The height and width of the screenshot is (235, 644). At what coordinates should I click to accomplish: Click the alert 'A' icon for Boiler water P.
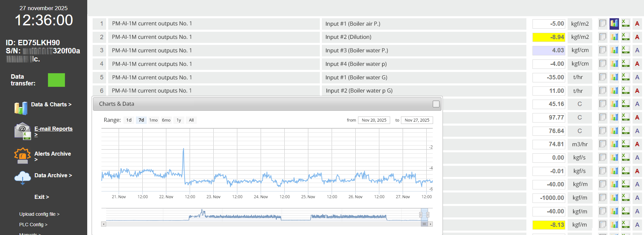[637, 50]
